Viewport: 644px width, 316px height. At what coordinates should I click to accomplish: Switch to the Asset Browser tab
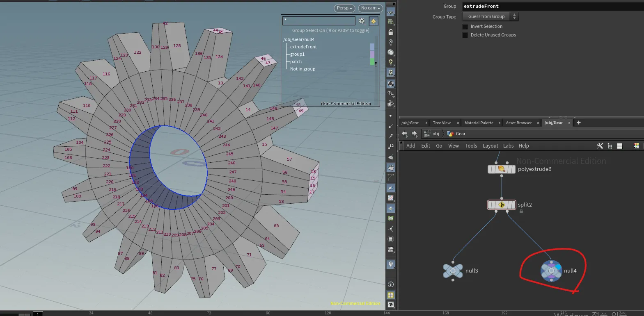(519, 123)
